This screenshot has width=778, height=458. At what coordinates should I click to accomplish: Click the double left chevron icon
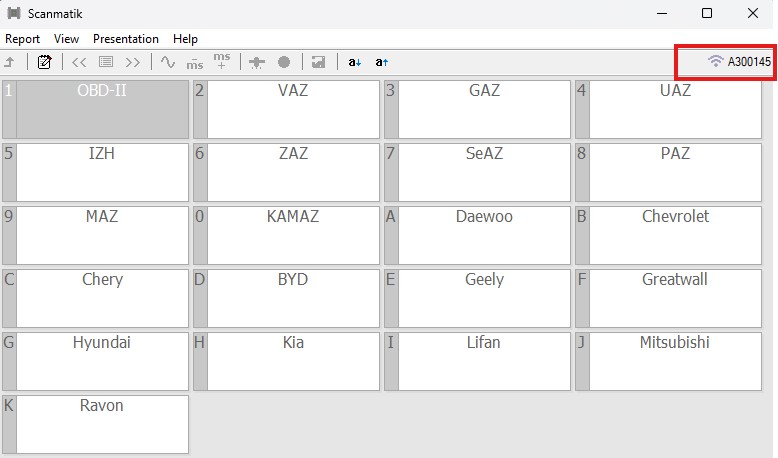click(79, 62)
